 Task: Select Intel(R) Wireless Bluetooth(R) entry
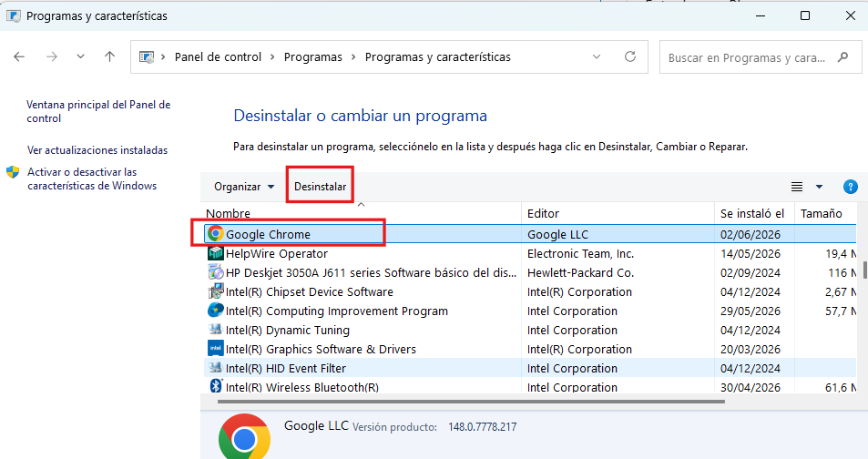(302, 387)
